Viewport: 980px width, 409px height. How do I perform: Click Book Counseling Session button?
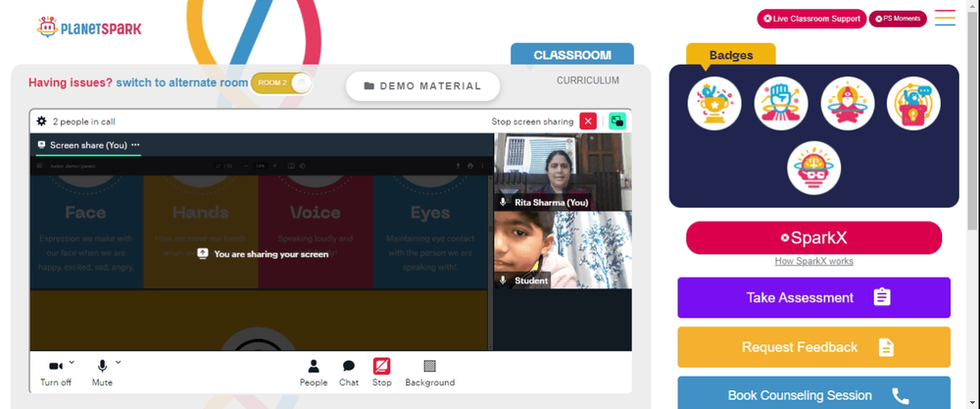(813, 392)
